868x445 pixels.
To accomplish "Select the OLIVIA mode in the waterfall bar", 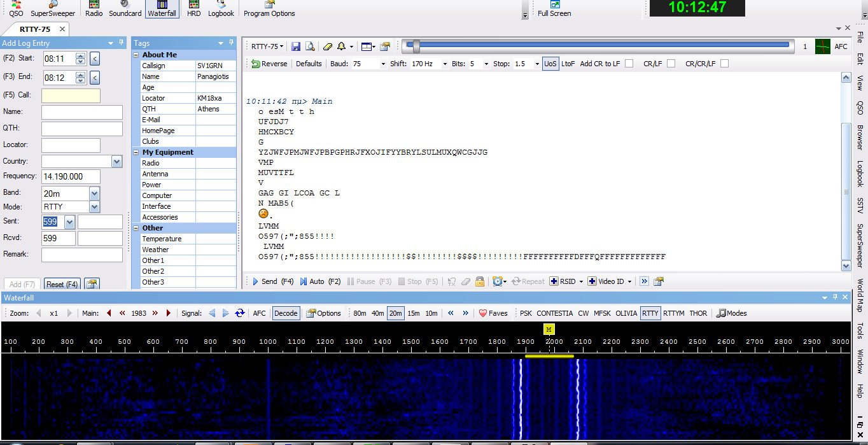I will pos(626,313).
